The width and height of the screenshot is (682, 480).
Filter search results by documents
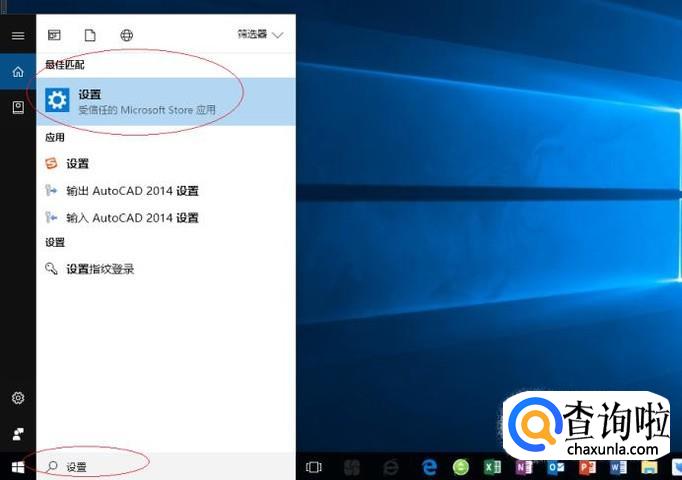[90, 35]
